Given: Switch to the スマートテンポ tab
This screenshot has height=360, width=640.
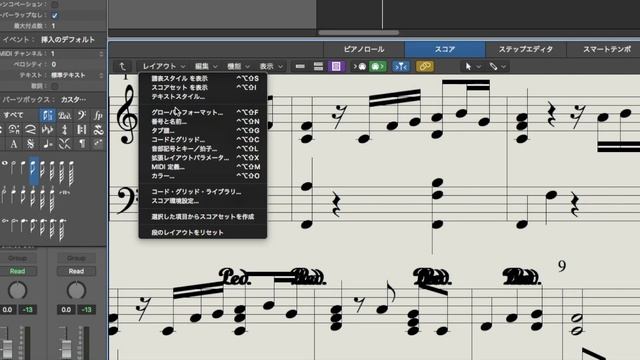Looking at the screenshot, I should [x=604, y=49].
